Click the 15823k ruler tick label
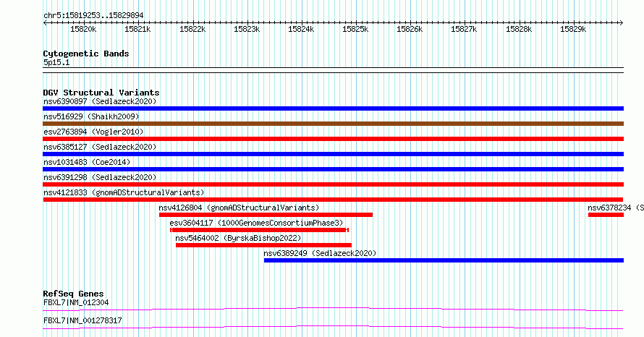Viewport: 644px width, 337px height. pyautogui.click(x=247, y=29)
